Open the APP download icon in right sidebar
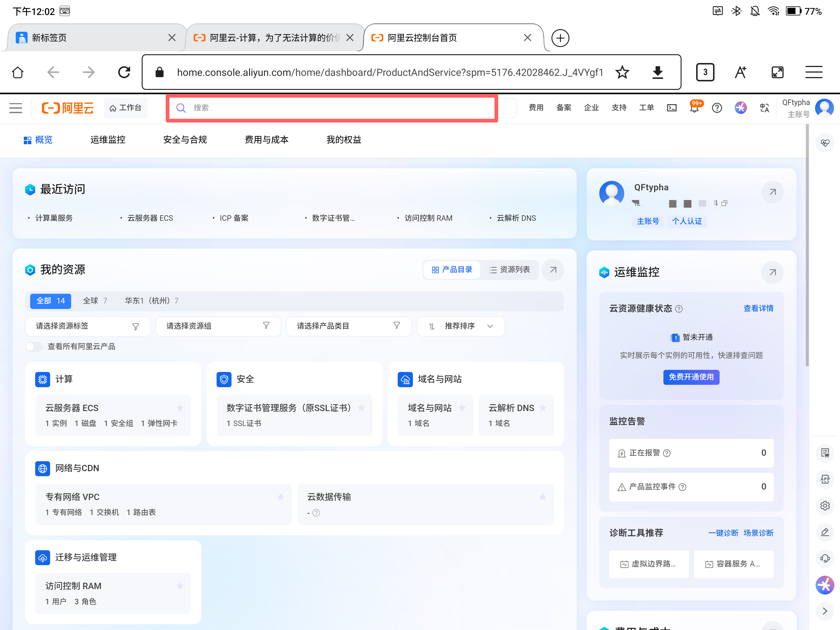840x630 pixels. tap(825, 479)
